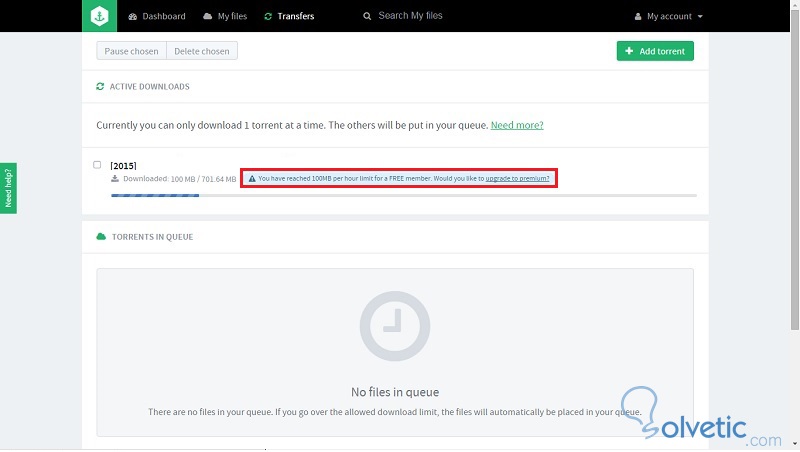Open the My account dropdown
The image size is (800, 452).
click(x=668, y=16)
